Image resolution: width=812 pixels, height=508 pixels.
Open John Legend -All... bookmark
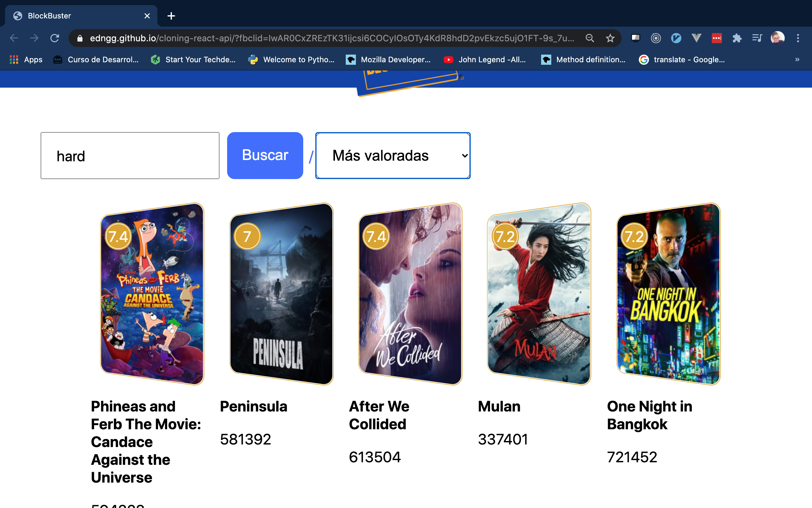click(485, 59)
